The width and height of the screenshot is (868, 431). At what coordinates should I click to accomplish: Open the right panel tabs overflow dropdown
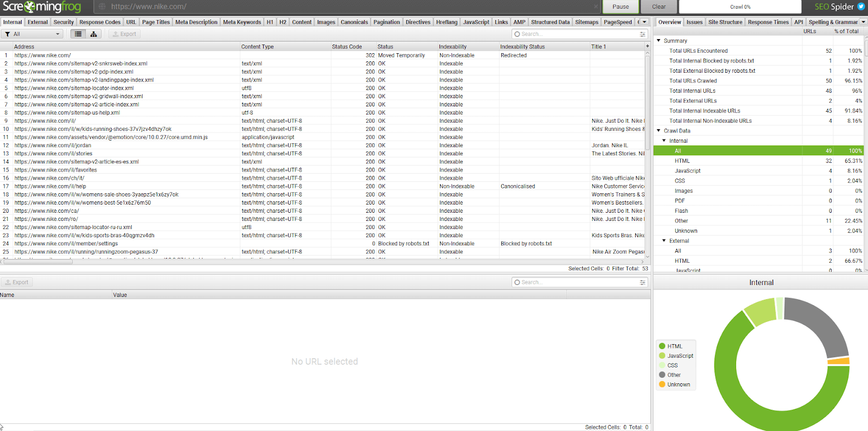[x=864, y=22]
